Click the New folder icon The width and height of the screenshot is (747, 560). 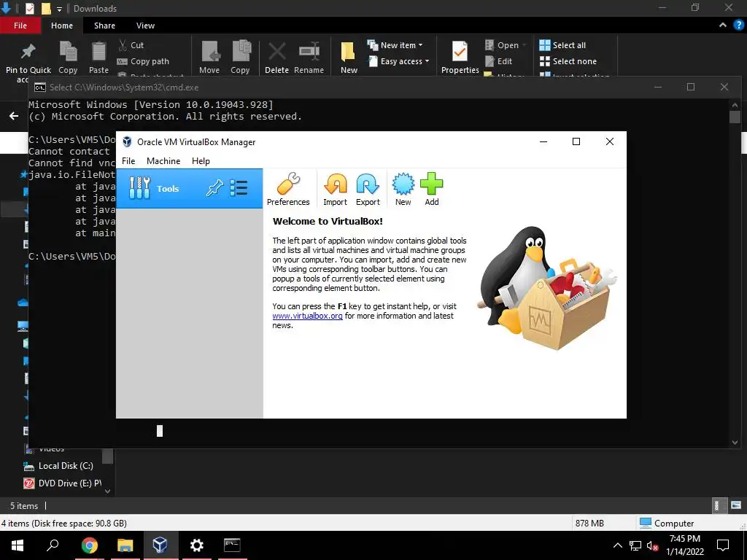point(349,58)
